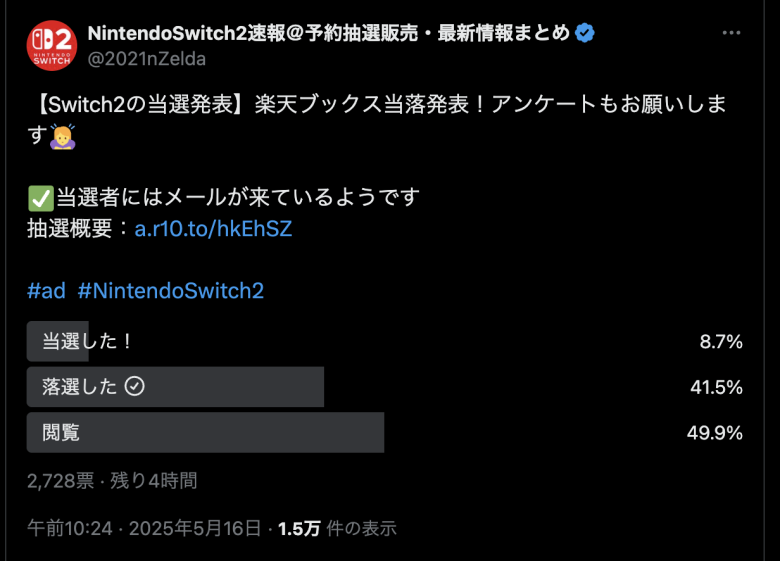Open the NintendoSwitch2速報 account name
Image resolution: width=780 pixels, height=561 pixels.
pyautogui.click(x=328, y=33)
